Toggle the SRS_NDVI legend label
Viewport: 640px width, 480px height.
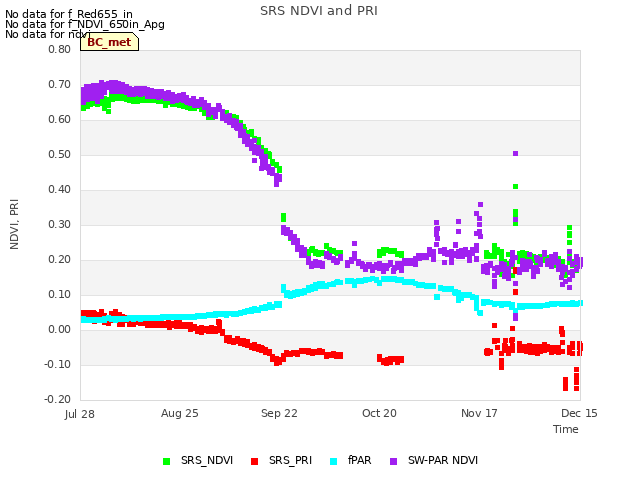click(207, 460)
